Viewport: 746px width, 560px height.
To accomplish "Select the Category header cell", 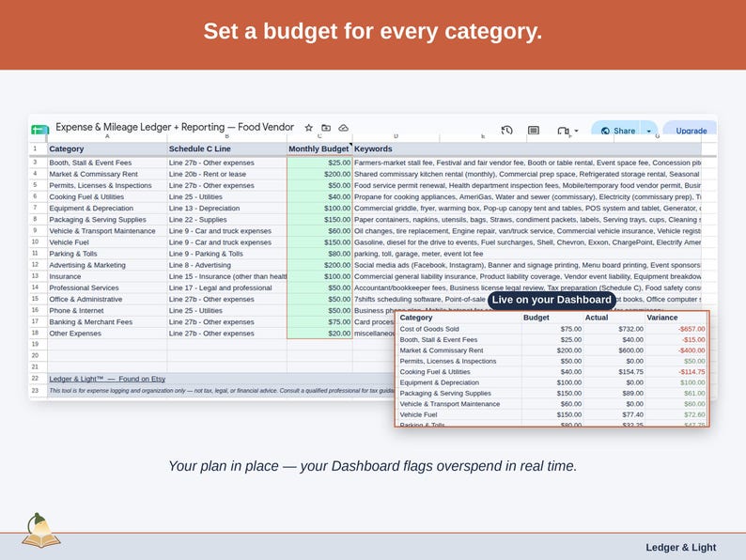I will click(x=107, y=148).
